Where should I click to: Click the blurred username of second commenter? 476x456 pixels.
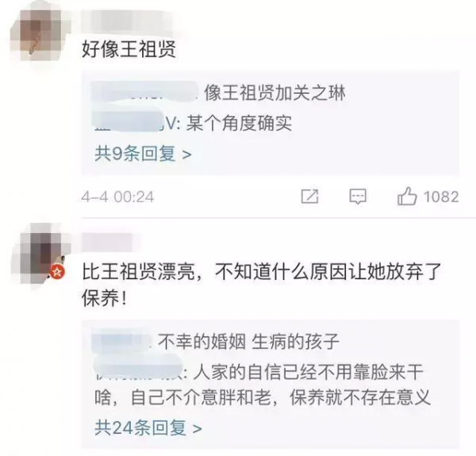(x=111, y=242)
